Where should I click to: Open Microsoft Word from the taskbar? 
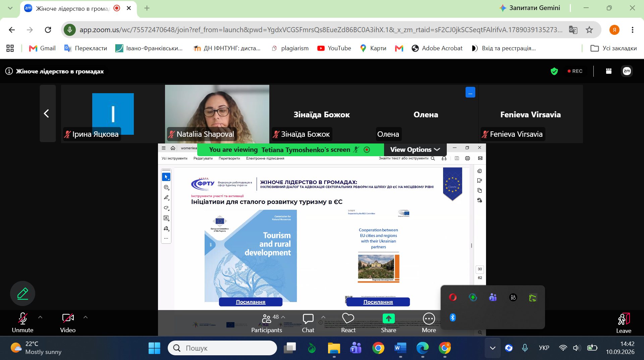click(400, 348)
